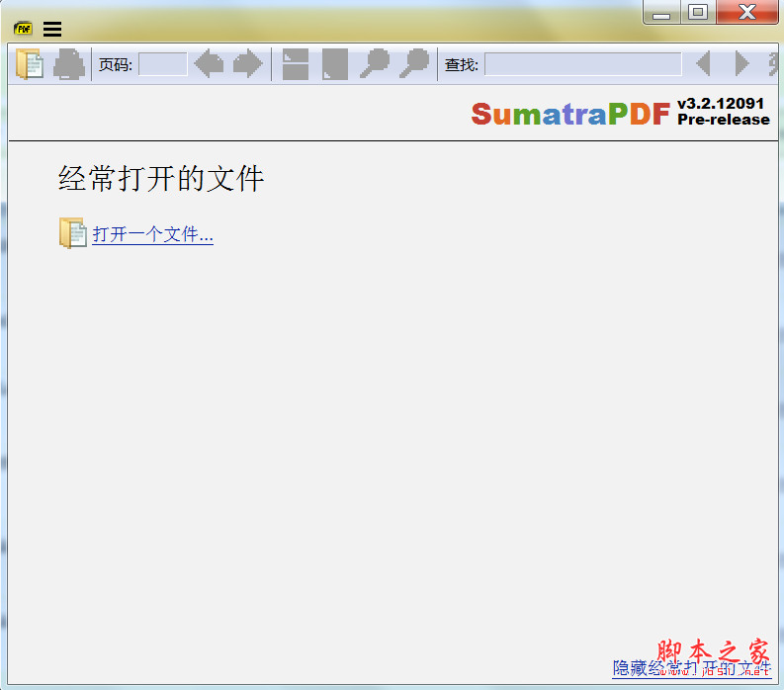Click the folder icon beside 打开一个文件
The width and height of the screenshot is (784, 690).
tap(73, 233)
